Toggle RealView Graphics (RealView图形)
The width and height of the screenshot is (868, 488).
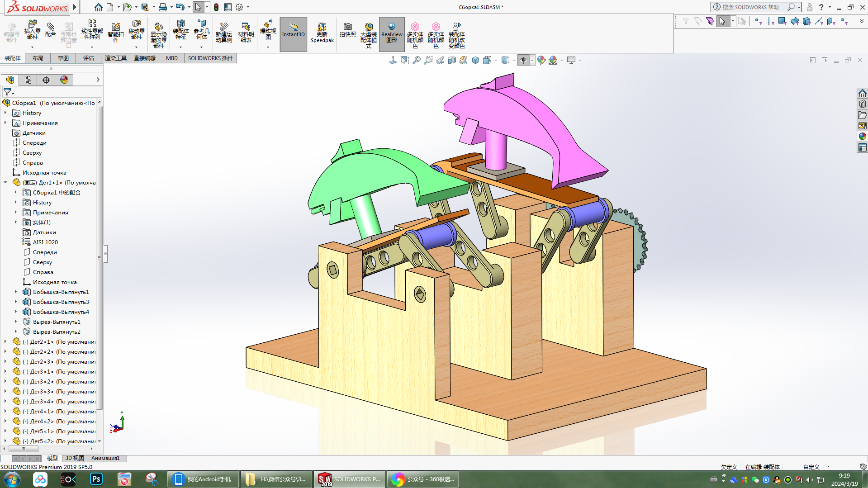click(x=392, y=34)
